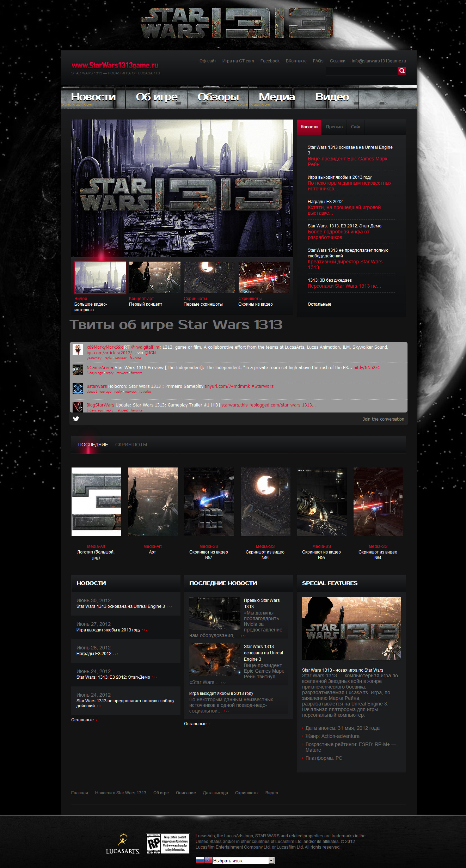Click into the site search field

[x=362, y=71]
